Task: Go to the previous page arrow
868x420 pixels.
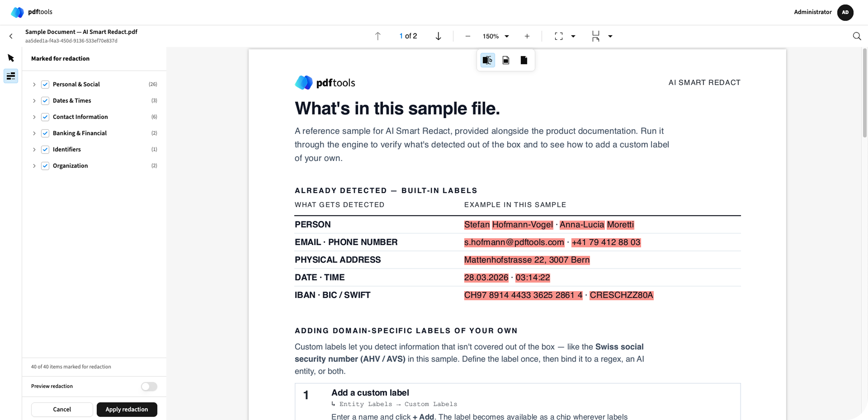Action: point(378,36)
